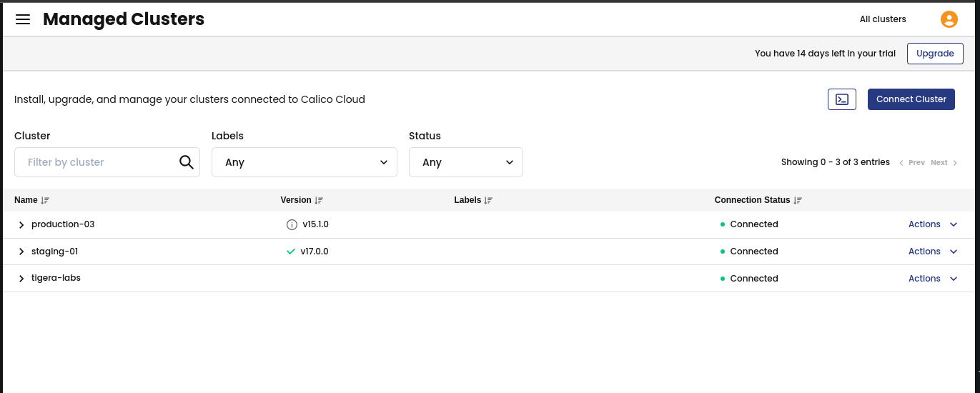This screenshot has width=980, height=393.
Task: Expand the staging-01 cluster row
Action: pyautogui.click(x=21, y=252)
